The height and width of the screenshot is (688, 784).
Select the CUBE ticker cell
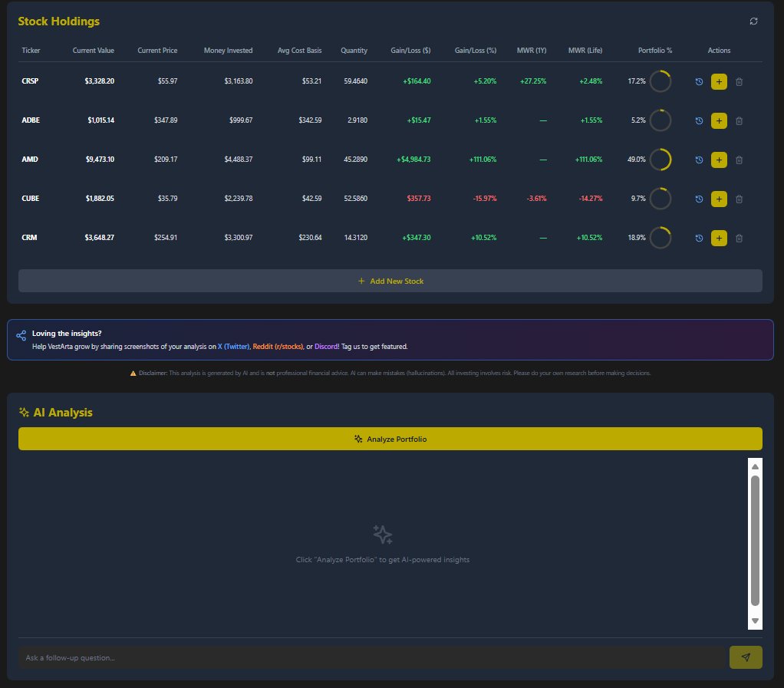click(x=30, y=198)
